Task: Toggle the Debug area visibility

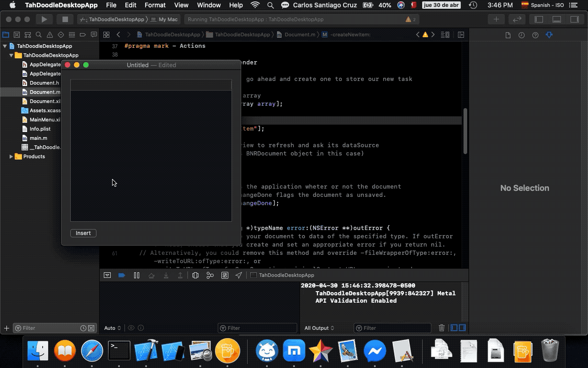Action: point(557,19)
